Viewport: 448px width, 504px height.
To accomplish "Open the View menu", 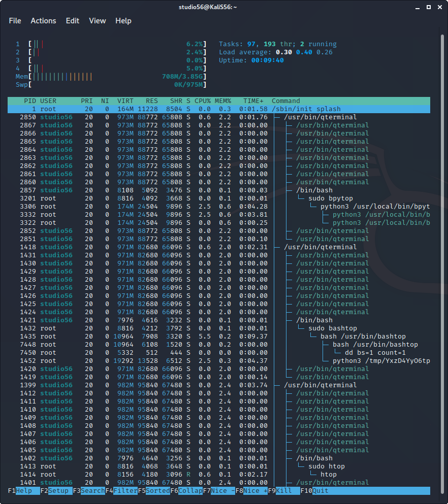I will pyautogui.click(x=98, y=21).
